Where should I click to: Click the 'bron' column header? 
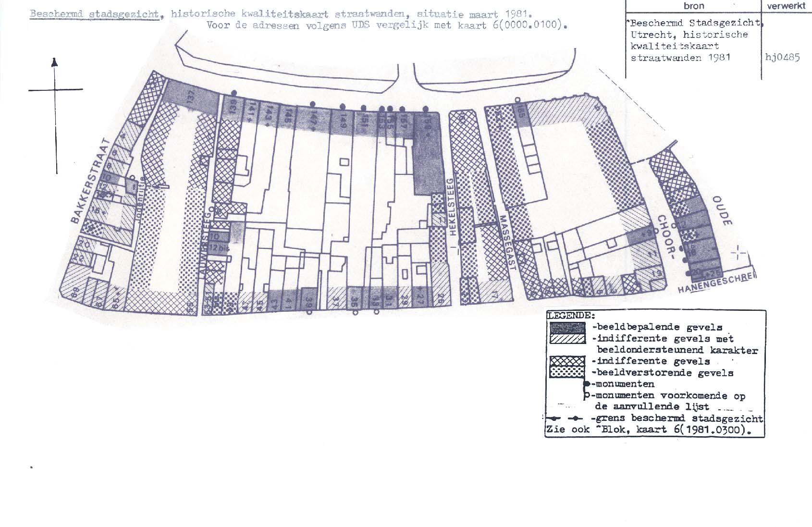(693, 6)
